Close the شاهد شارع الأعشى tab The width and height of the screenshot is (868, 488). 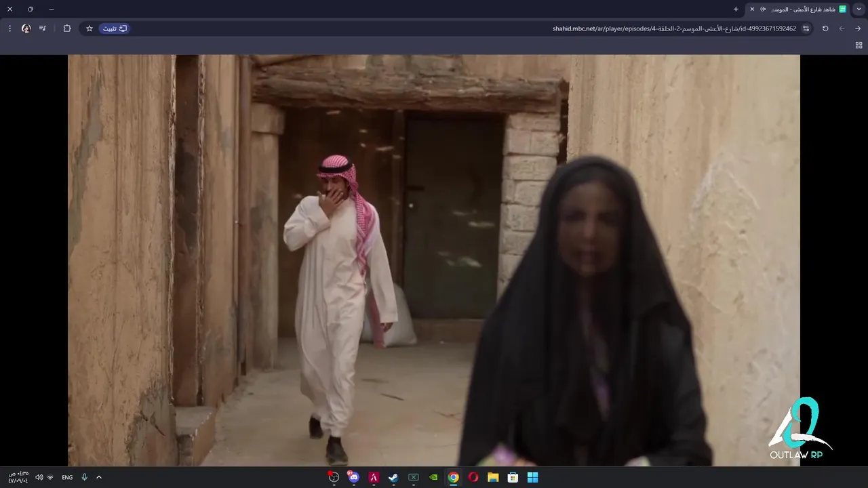752,9
